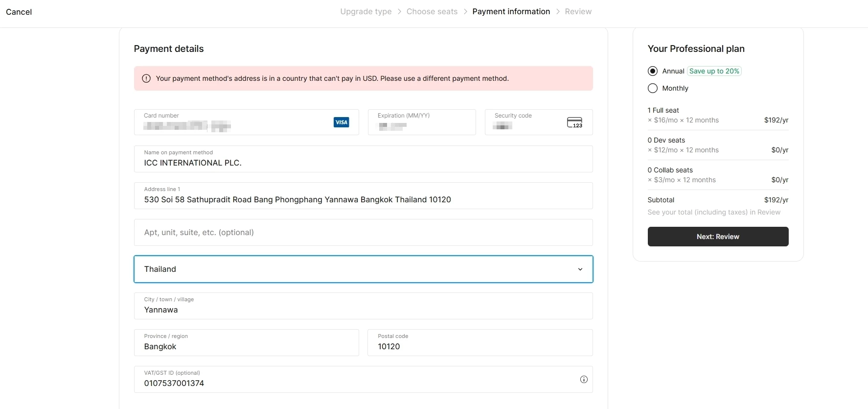Click the '× $12/mo × 12 months' text
This screenshot has height=409, width=868.
pyautogui.click(x=684, y=150)
